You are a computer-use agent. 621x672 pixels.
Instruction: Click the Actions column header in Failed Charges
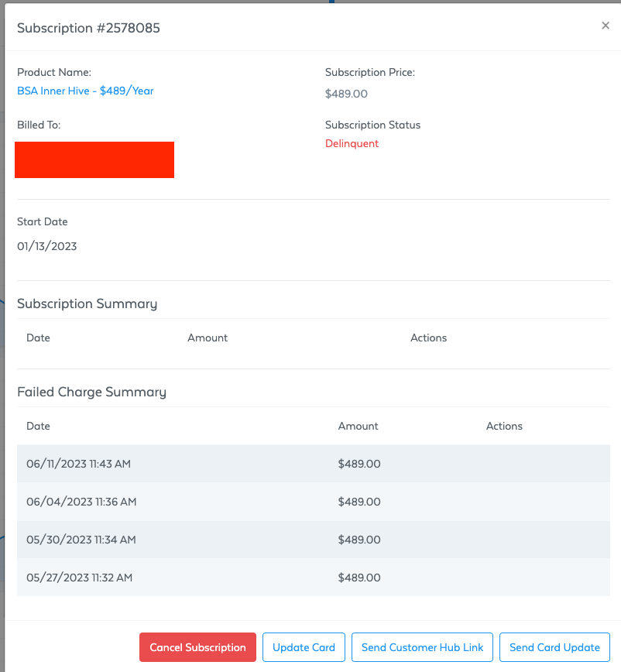tap(504, 426)
